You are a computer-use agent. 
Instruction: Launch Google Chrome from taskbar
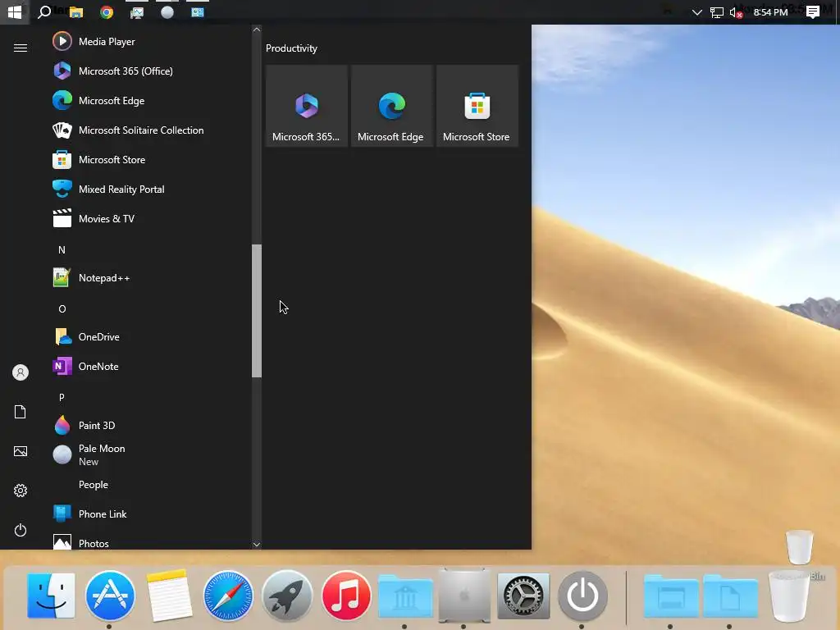[107, 11]
